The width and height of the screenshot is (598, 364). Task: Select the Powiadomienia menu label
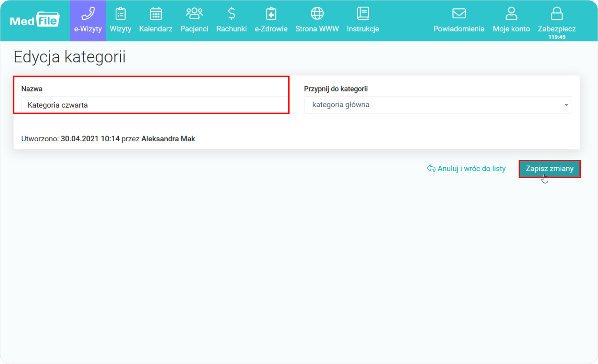click(x=459, y=29)
